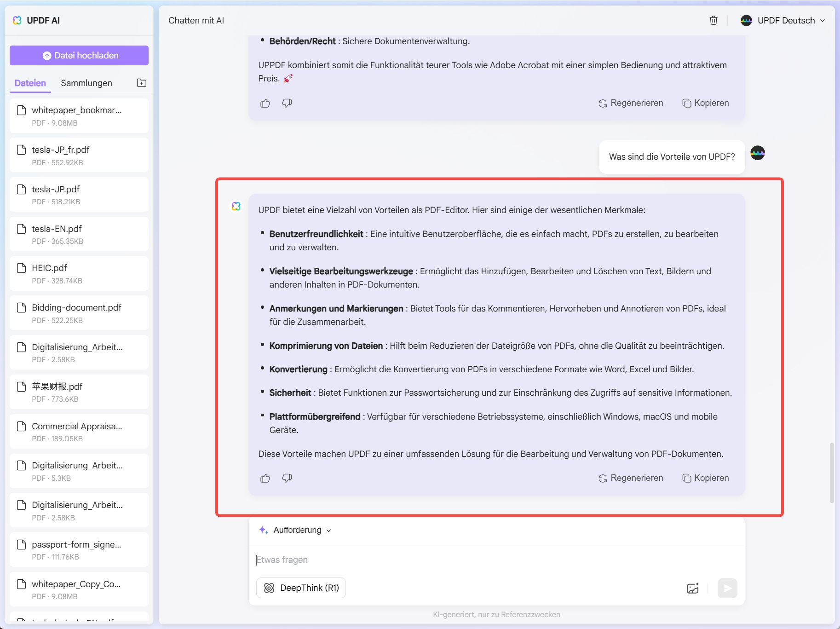The width and height of the screenshot is (840, 629).
Task: Regenerate the Adobe Acrobat response
Action: pyautogui.click(x=631, y=103)
